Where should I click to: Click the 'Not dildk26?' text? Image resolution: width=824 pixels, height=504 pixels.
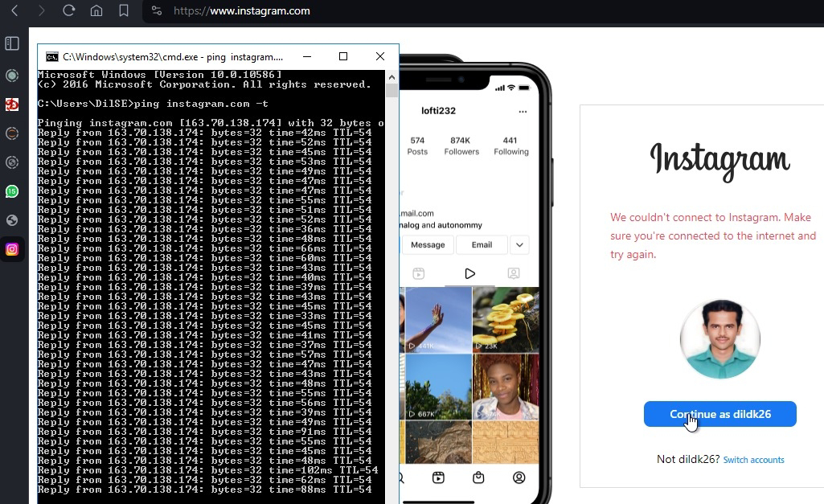pos(688,459)
